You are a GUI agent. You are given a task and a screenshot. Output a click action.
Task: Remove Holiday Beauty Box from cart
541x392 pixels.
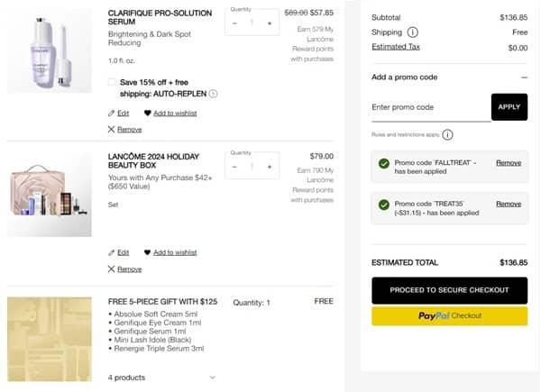click(124, 269)
